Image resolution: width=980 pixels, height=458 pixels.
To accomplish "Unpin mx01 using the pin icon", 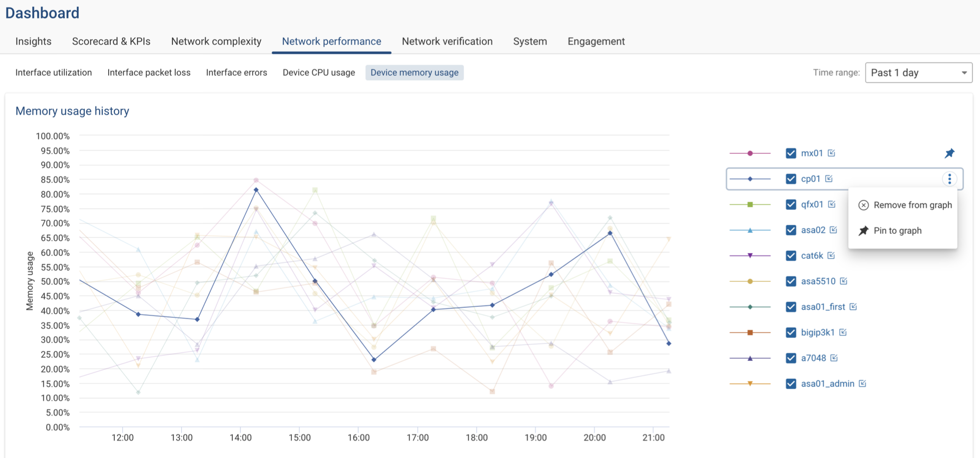I will (949, 153).
